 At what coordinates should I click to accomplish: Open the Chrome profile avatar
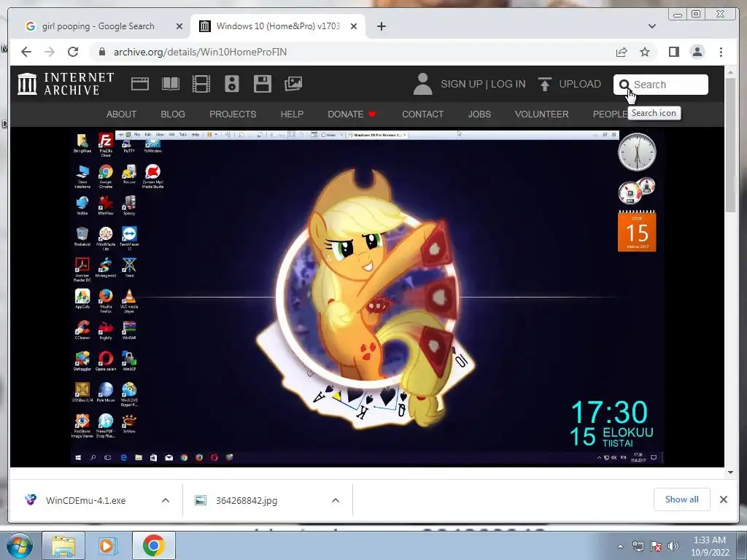tap(697, 52)
